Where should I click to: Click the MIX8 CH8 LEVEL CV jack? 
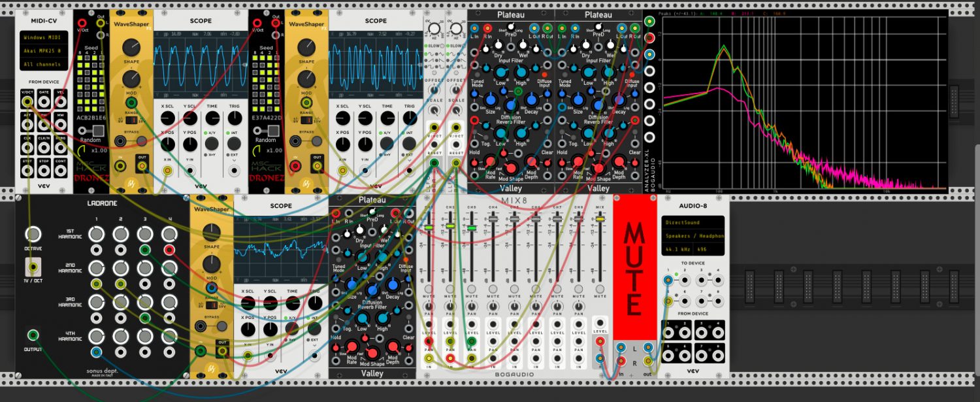click(x=579, y=324)
